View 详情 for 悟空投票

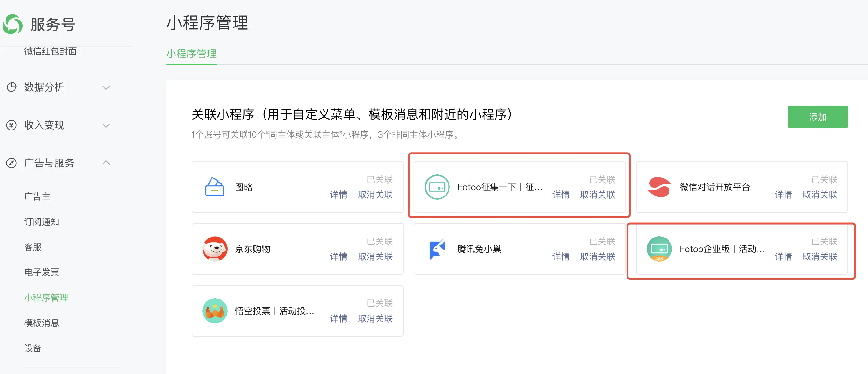pyautogui.click(x=338, y=318)
